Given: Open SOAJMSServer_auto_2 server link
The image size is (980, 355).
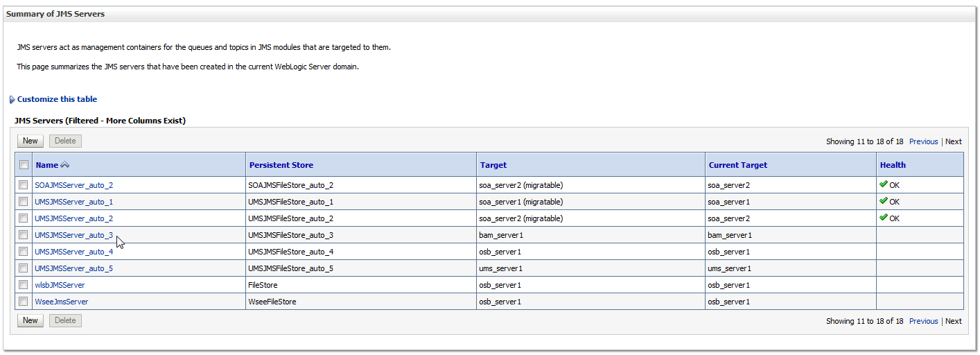Looking at the screenshot, I should click(73, 185).
